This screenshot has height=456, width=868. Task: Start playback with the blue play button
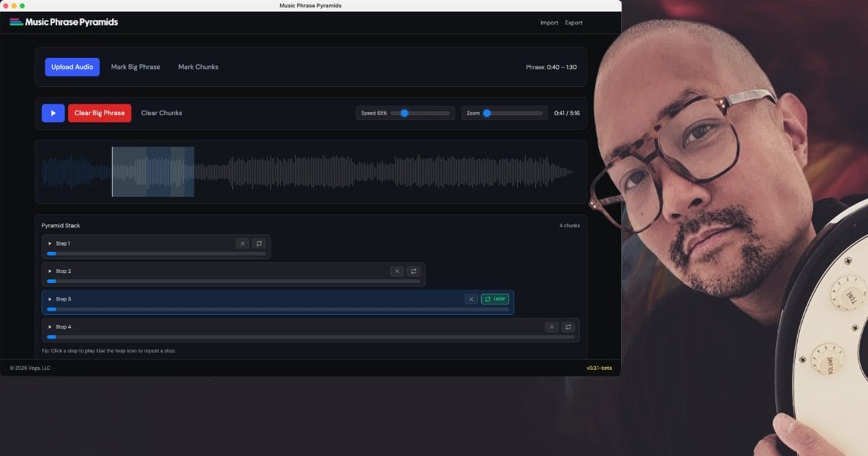tap(53, 113)
